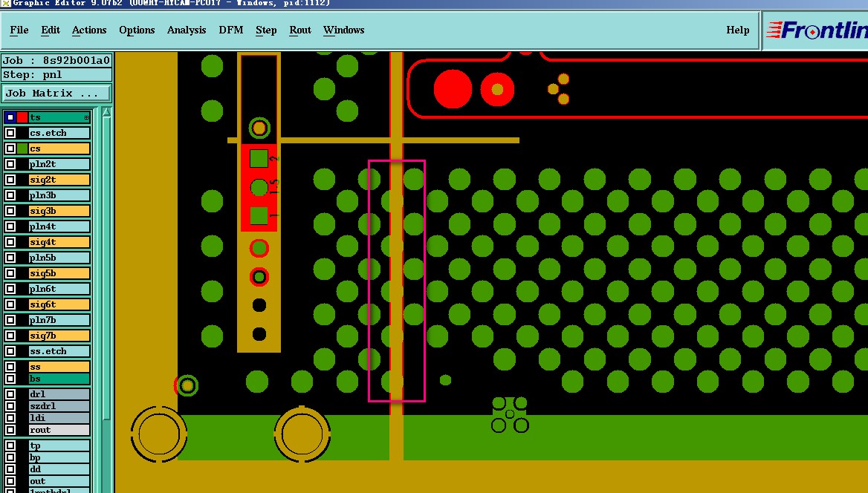Open the File menu

[19, 30]
